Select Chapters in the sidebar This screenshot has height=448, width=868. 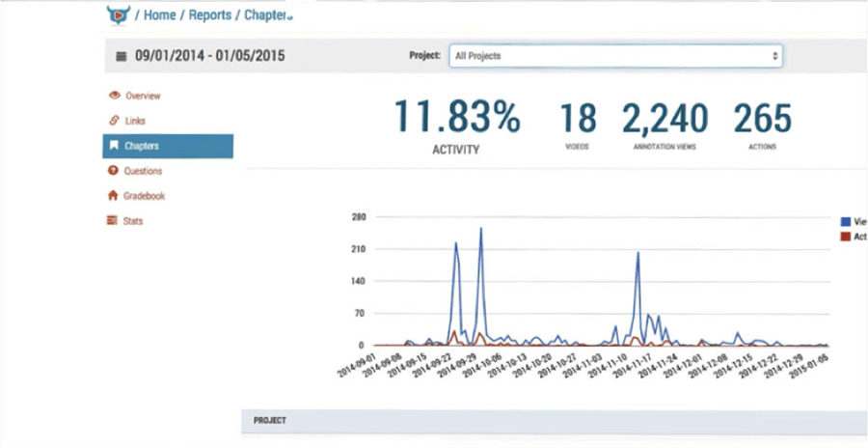(168, 146)
